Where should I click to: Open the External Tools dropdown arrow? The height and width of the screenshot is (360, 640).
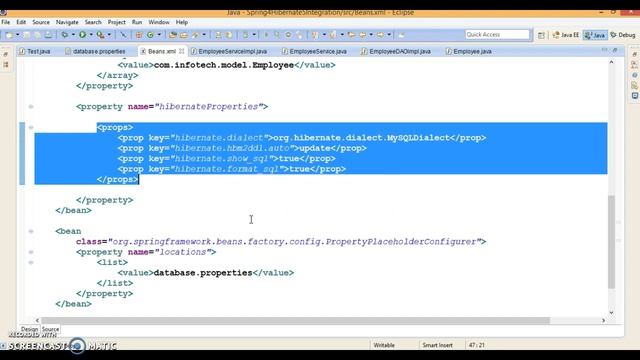pos(109,35)
